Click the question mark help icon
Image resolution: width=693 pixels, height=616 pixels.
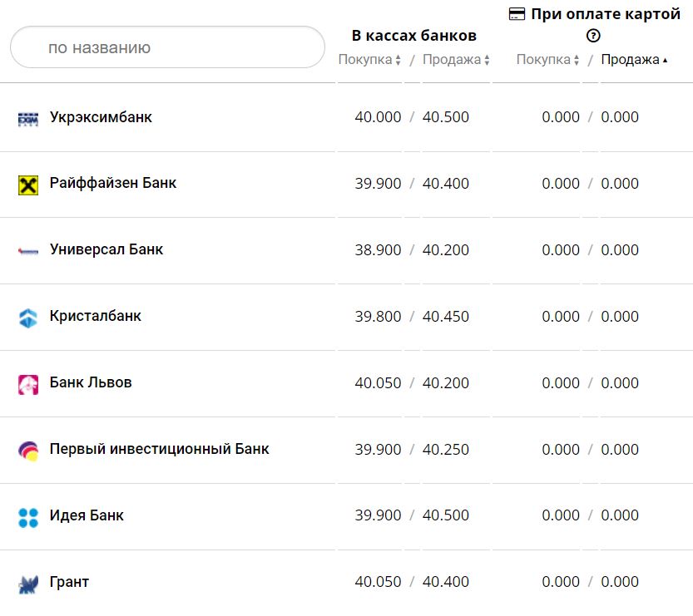pos(593,35)
